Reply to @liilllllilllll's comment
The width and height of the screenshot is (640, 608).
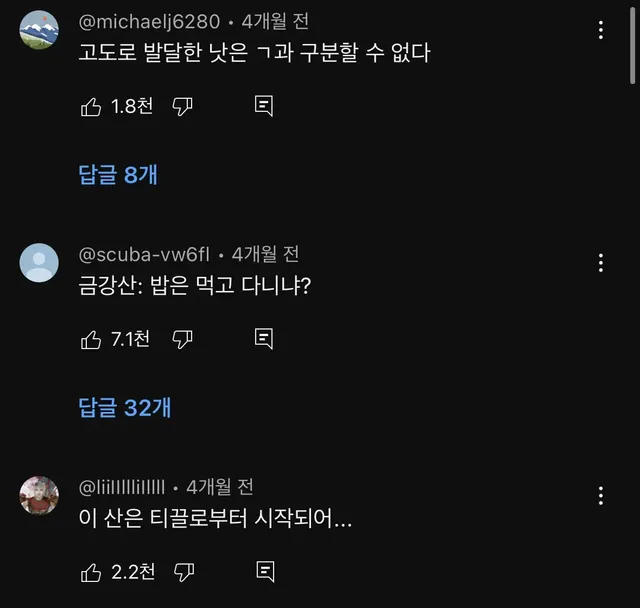point(264,572)
